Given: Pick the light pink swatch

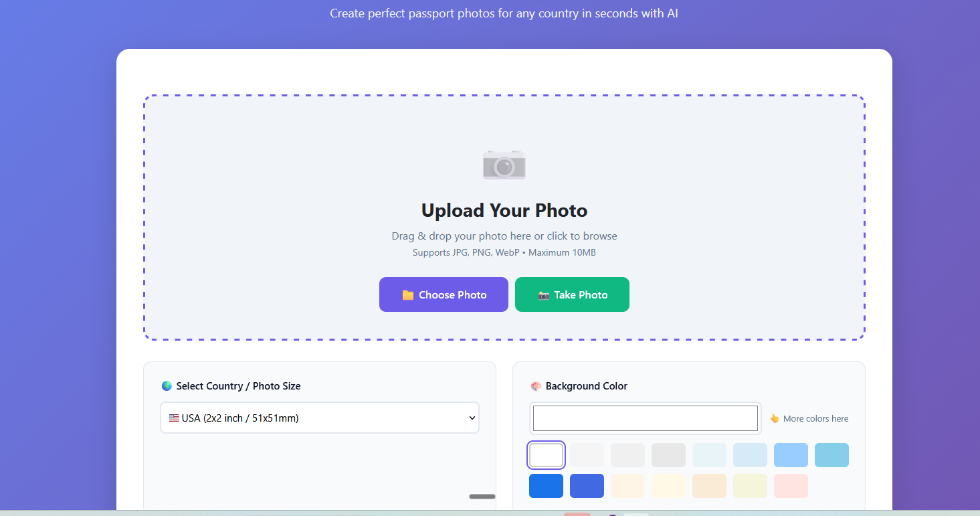Looking at the screenshot, I should tap(791, 486).
